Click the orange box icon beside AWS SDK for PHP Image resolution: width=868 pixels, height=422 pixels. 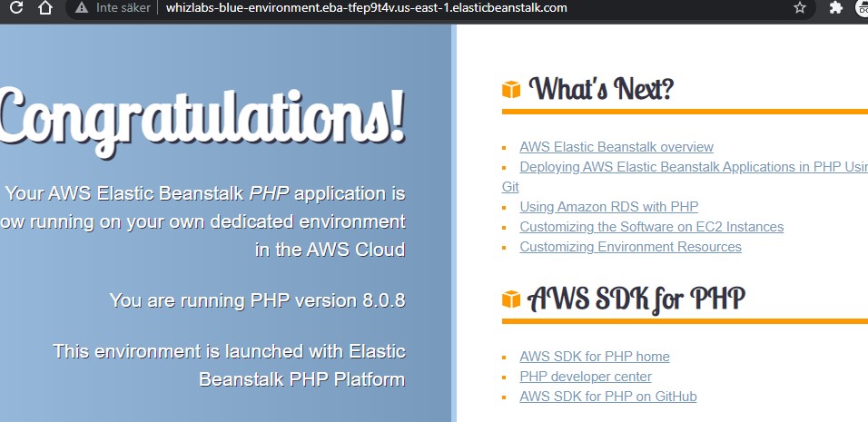(511, 299)
